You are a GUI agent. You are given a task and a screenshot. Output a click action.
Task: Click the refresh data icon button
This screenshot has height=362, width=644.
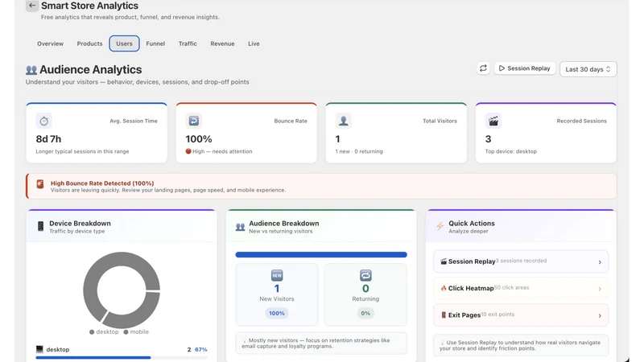(x=483, y=68)
